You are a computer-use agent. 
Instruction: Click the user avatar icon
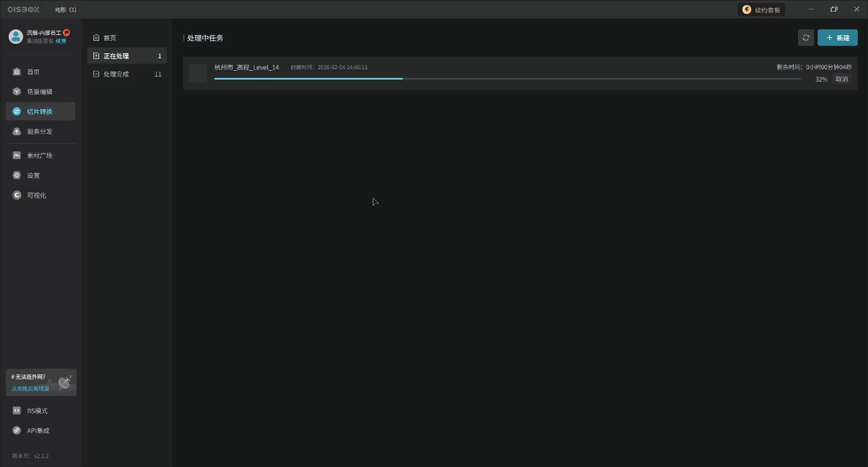[15, 36]
